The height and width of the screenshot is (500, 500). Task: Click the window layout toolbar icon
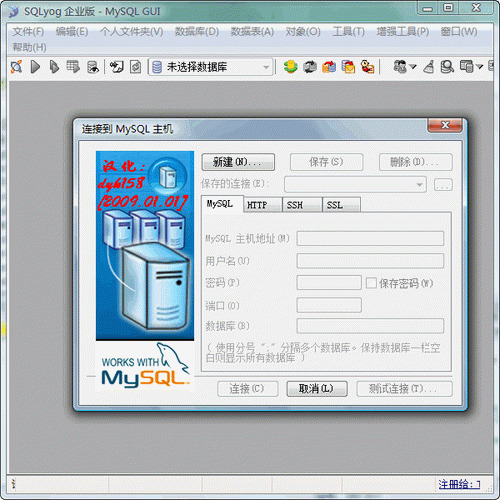pos(467,67)
